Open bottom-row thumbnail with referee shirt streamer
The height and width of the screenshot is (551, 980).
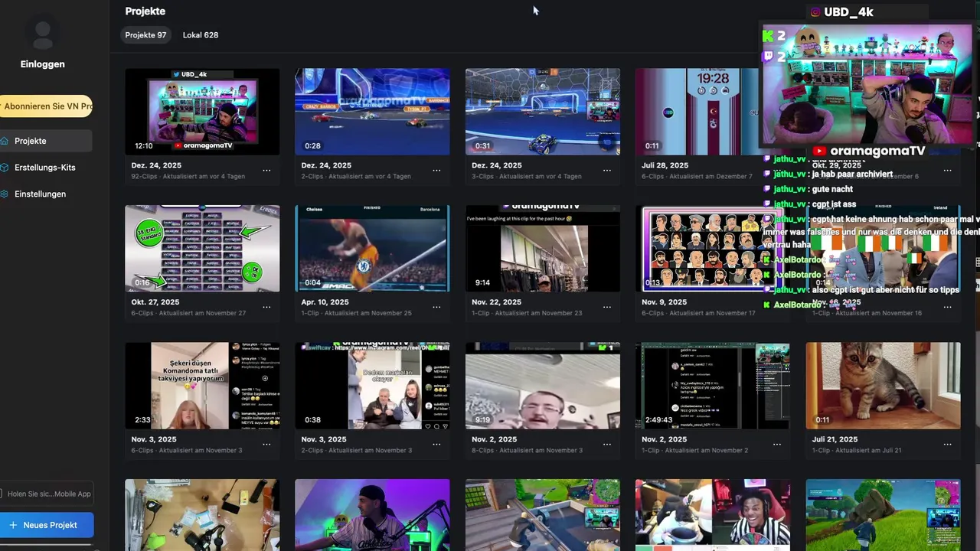pos(713,515)
